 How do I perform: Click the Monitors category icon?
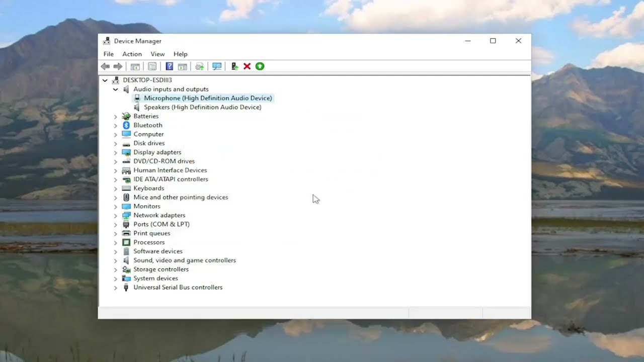(x=126, y=207)
